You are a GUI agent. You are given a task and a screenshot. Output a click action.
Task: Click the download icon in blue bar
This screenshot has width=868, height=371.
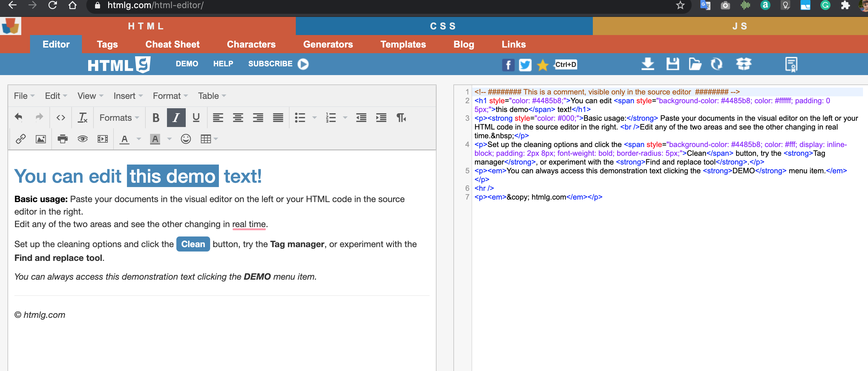click(x=647, y=64)
